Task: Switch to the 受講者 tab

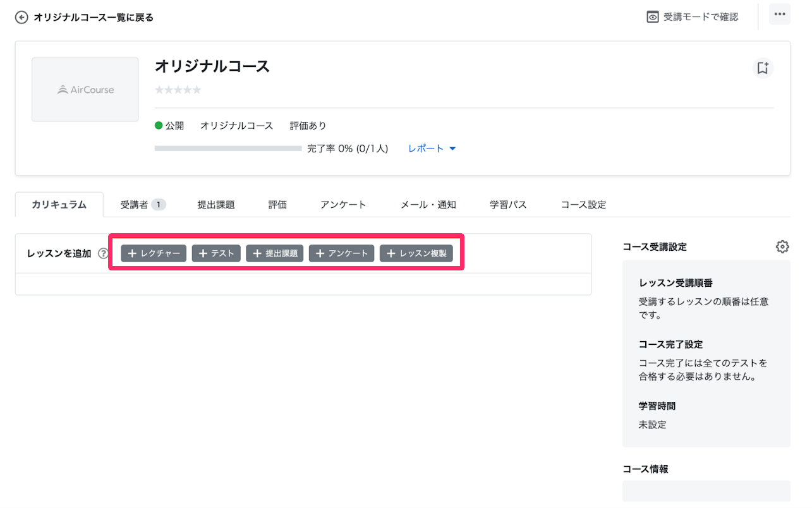Action: click(143, 205)
